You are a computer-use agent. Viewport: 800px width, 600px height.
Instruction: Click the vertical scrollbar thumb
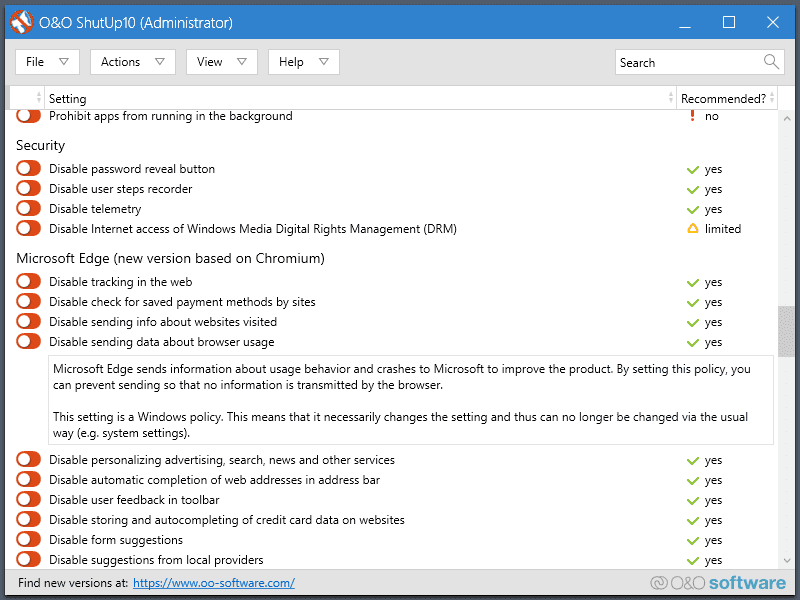[786, 331]
